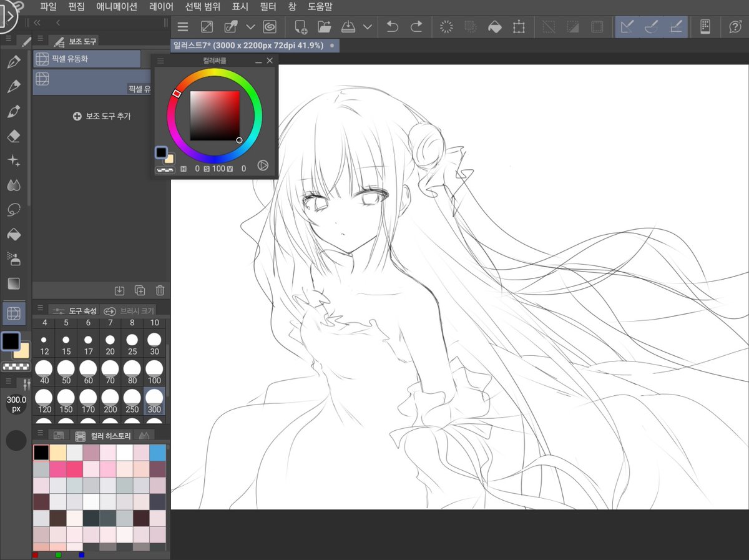The width and height of the screenshot is (749, 560).
Task: Click the Save icon in command bar
Action: [x=348, y=27]
